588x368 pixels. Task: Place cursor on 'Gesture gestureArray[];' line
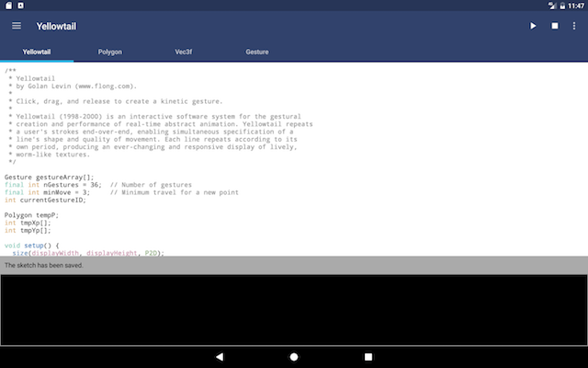coord(50,177)
